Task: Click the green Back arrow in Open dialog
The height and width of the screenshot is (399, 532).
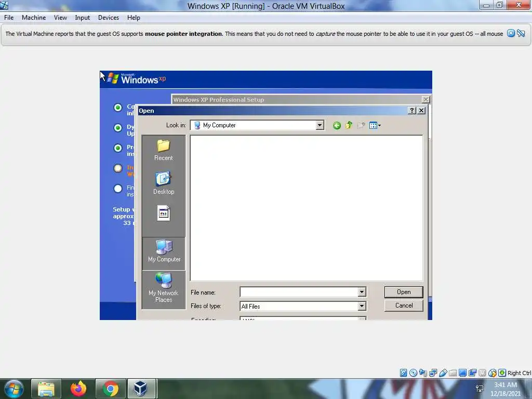Action: coord(337,126)
